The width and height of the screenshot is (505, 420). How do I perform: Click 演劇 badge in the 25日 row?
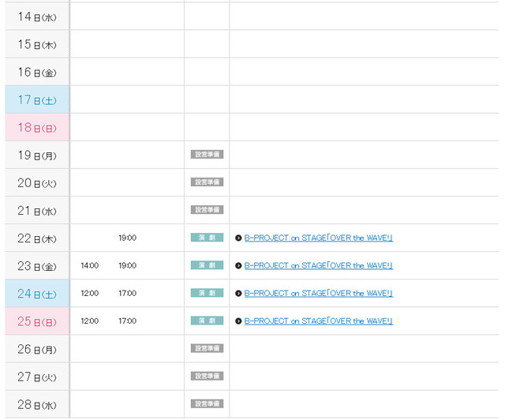point(207,321)
